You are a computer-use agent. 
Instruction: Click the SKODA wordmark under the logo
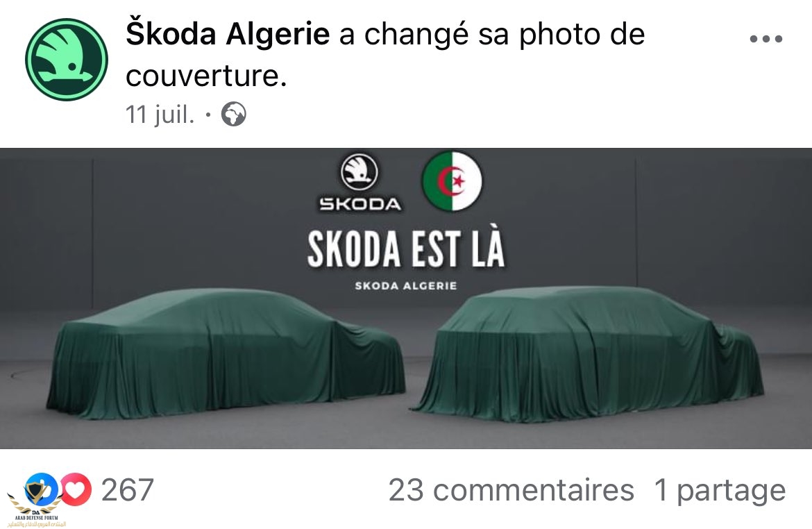tap(360, 204)
